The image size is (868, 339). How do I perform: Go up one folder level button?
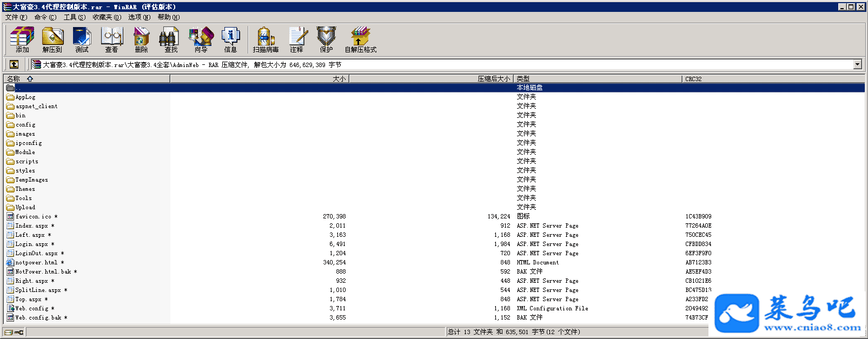coord(14,64)
